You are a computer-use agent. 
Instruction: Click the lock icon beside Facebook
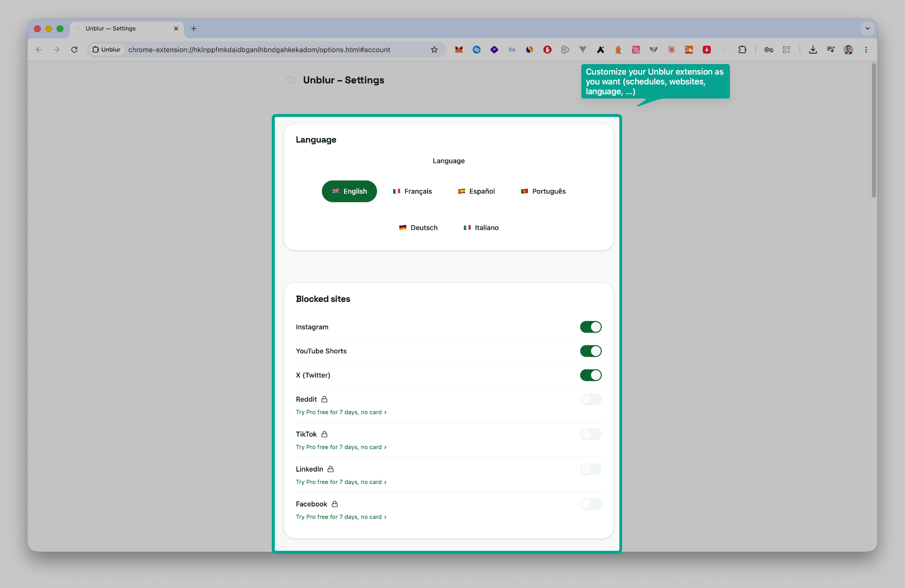pyautogui.click(x=335, y=504)
